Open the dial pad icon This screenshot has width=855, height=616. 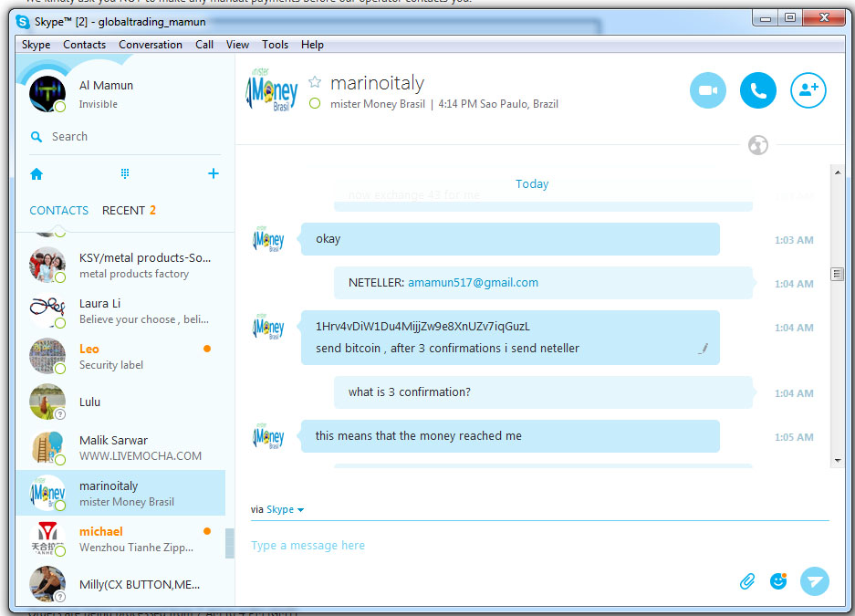pos(125,174)
